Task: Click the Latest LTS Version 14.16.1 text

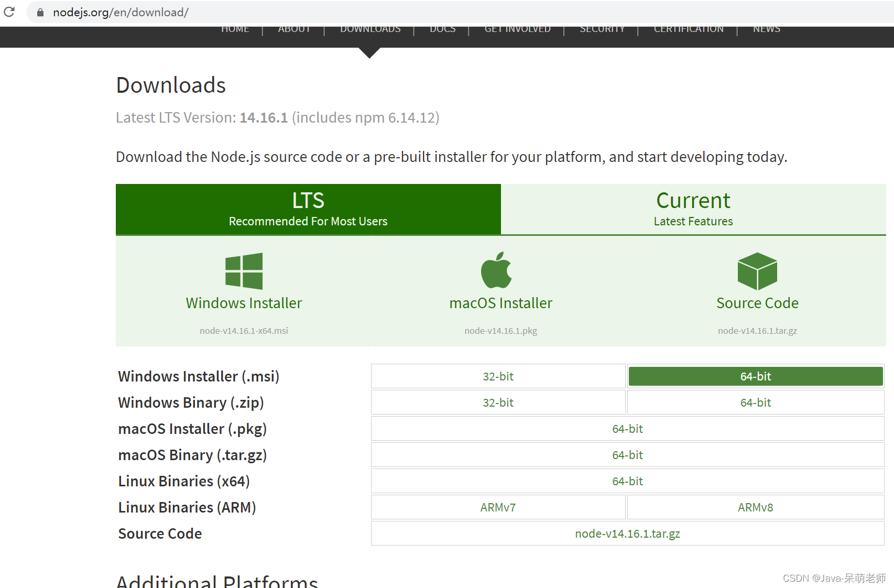Action: (278, 117)
